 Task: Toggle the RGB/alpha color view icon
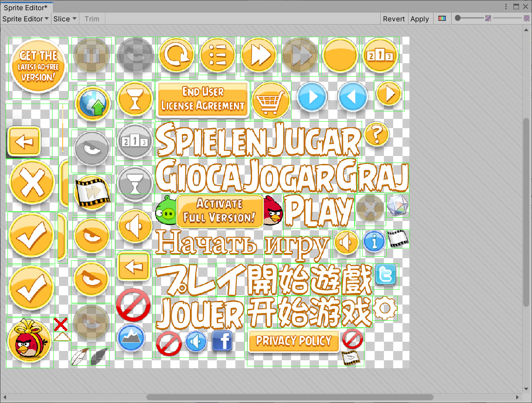(x=442, y=18)
